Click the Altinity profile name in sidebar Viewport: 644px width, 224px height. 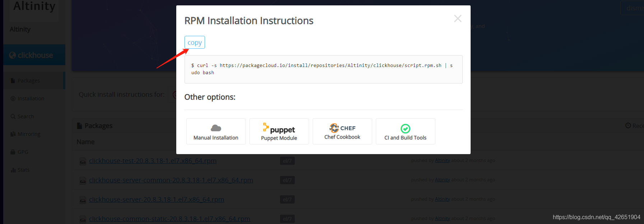click(20, 29)
